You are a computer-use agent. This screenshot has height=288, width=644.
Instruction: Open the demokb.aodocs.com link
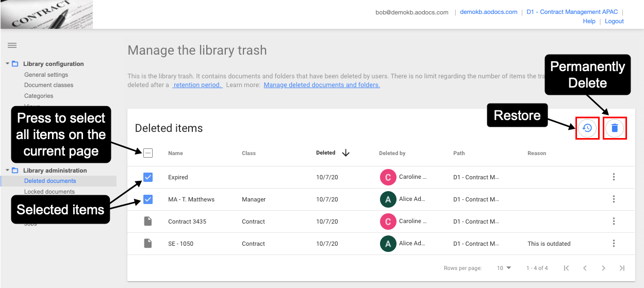489,12
